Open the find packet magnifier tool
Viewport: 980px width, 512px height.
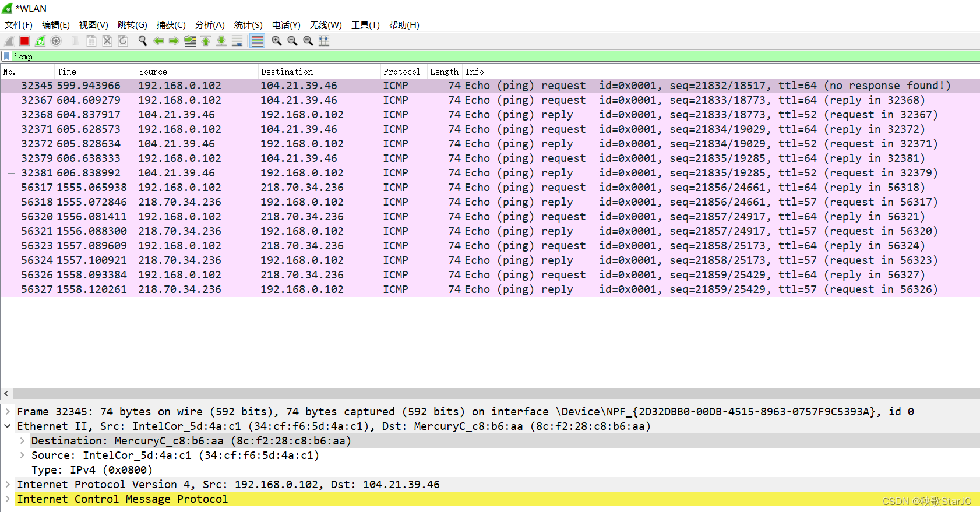click(142, 41)
